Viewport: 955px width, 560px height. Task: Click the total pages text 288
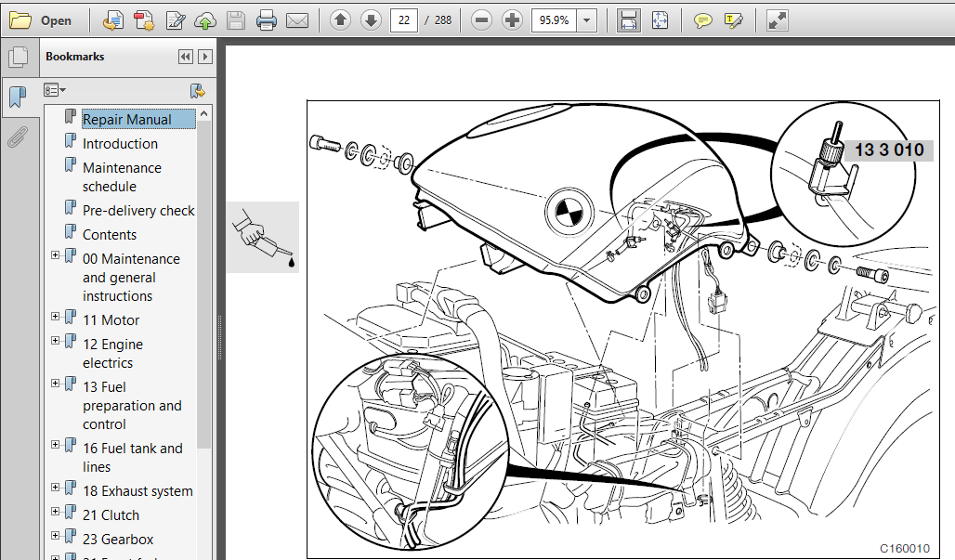click(443, 20)
